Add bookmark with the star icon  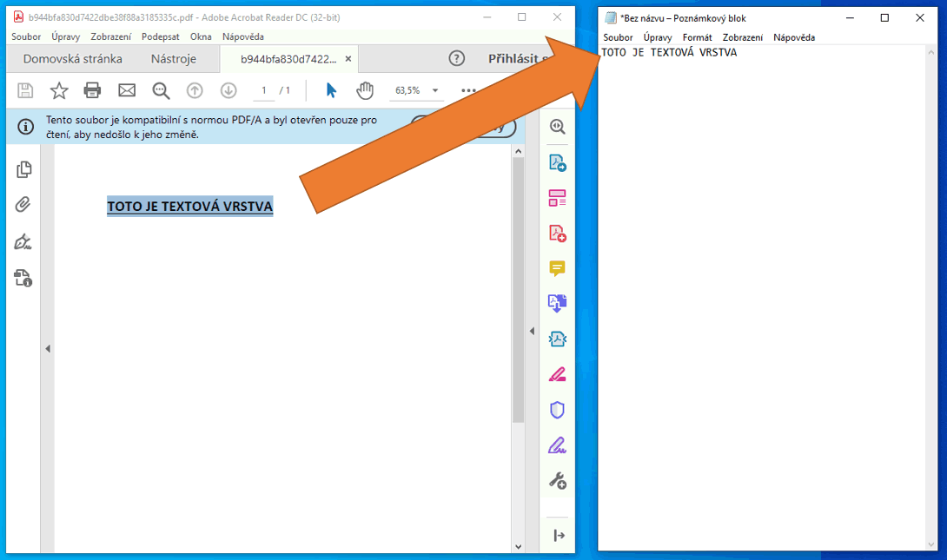[x=58, y=90]
